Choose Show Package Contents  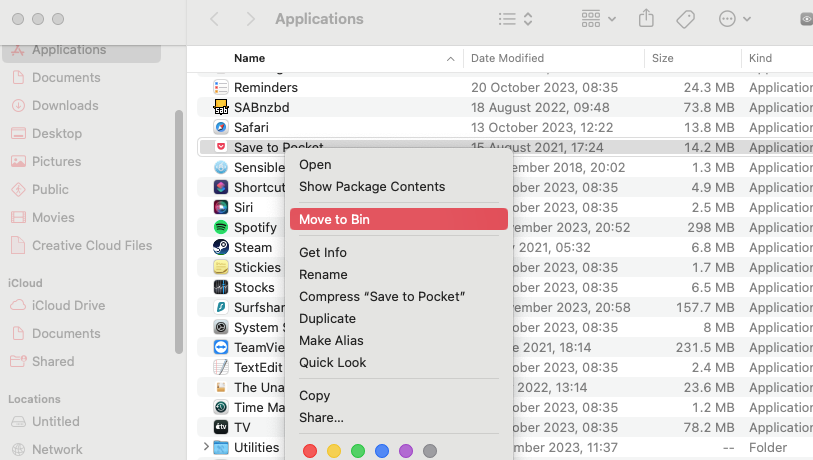coord(398,187)
